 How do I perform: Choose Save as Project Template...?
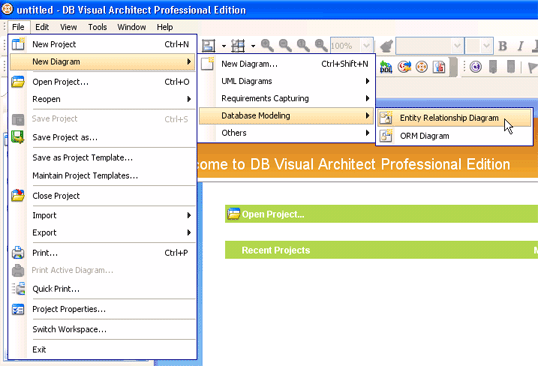tap(102, 158)
